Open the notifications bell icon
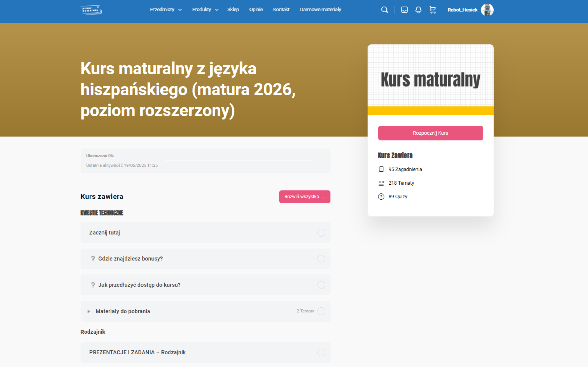 tap(418, 10)
